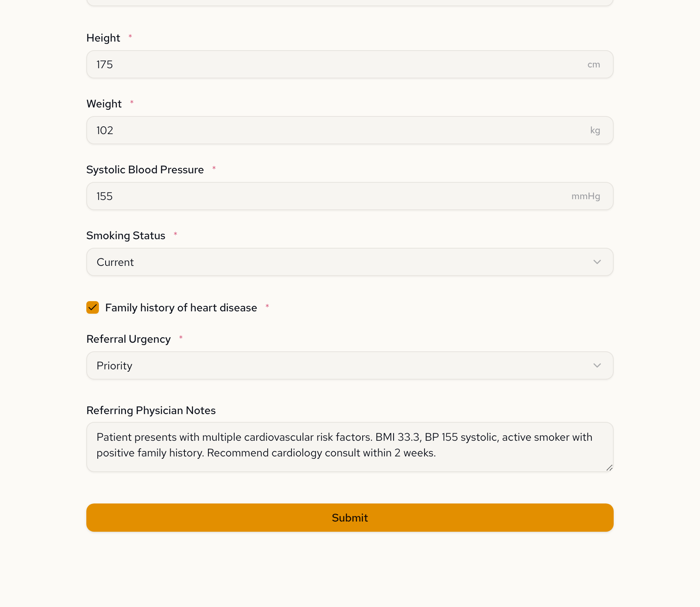Click the Referral Urgency label text
700x607 pixels.
[x=128, y=339]
